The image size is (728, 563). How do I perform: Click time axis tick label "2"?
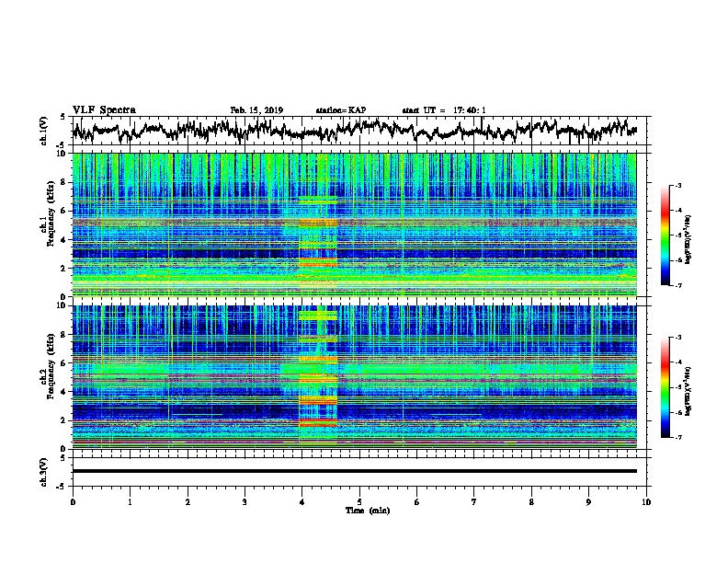click(x=188, y=502)
